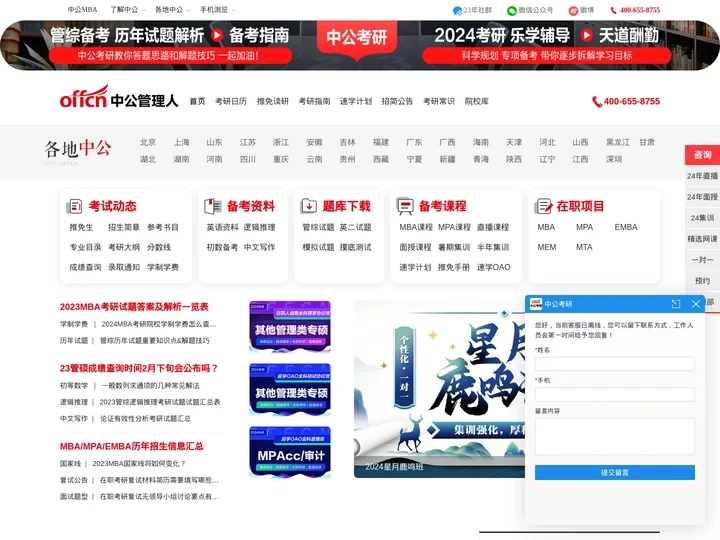Open MEM under 在职项目
Image resolution: width=720 pixels, height=540 pixels.
[547, 248]
